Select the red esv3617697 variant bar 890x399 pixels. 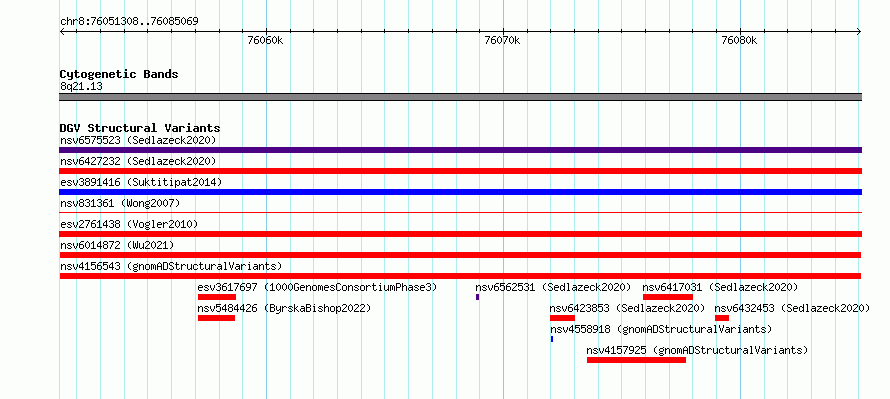click(x=217, y=297)
